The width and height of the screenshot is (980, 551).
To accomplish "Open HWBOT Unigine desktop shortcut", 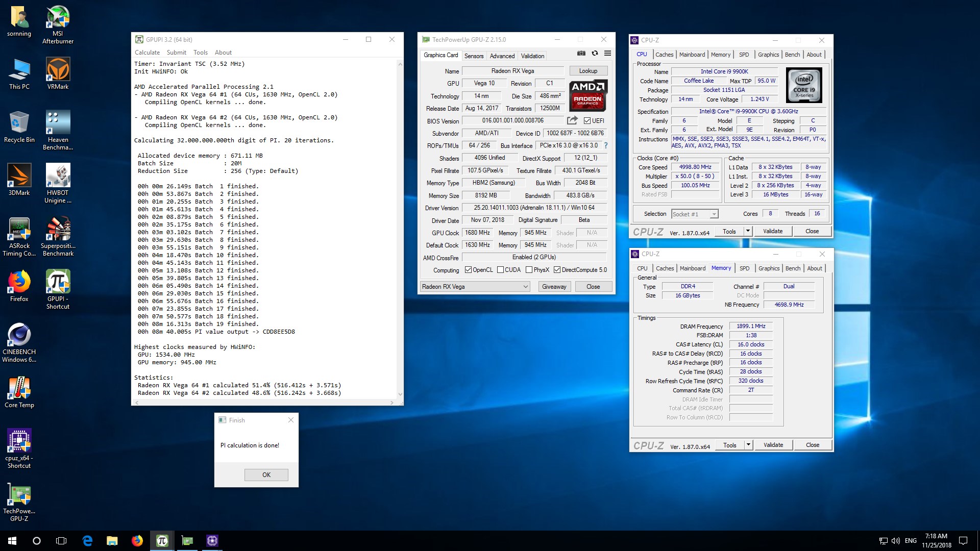I will [x=58, y=184].
